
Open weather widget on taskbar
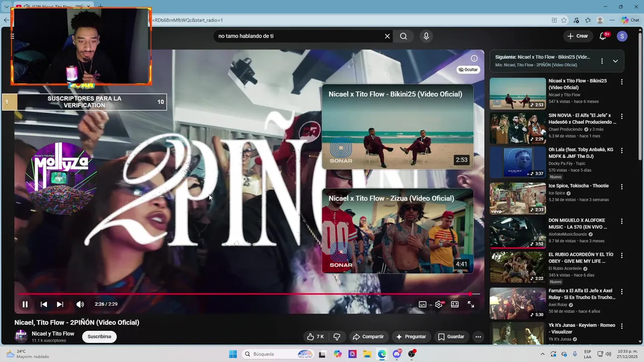pos(28,354)
